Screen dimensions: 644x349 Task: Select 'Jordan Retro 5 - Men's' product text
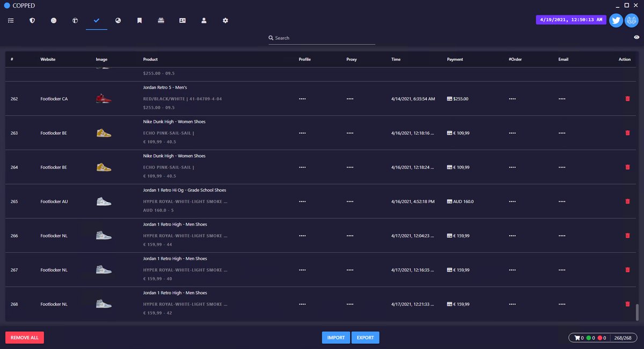(x=165, y=88)
